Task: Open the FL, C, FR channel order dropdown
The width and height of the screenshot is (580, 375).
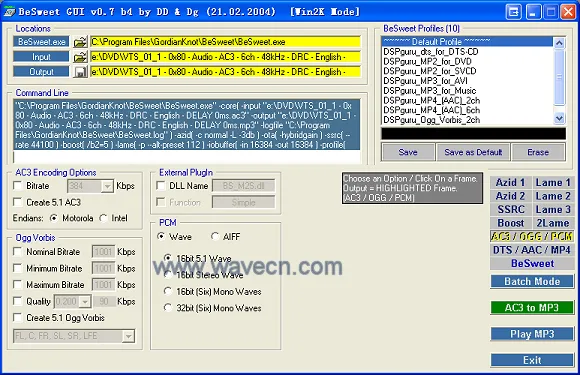Action: [x=128, y=336]
